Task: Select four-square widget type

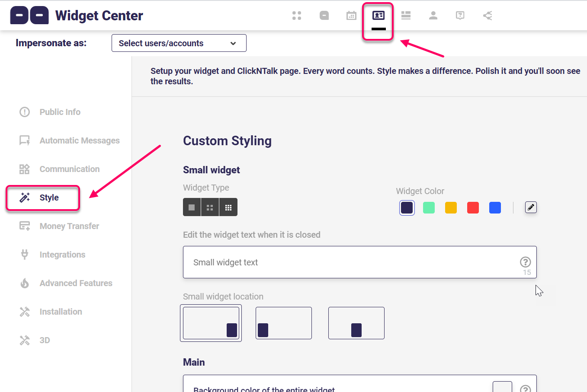Action: coord(210,207)
